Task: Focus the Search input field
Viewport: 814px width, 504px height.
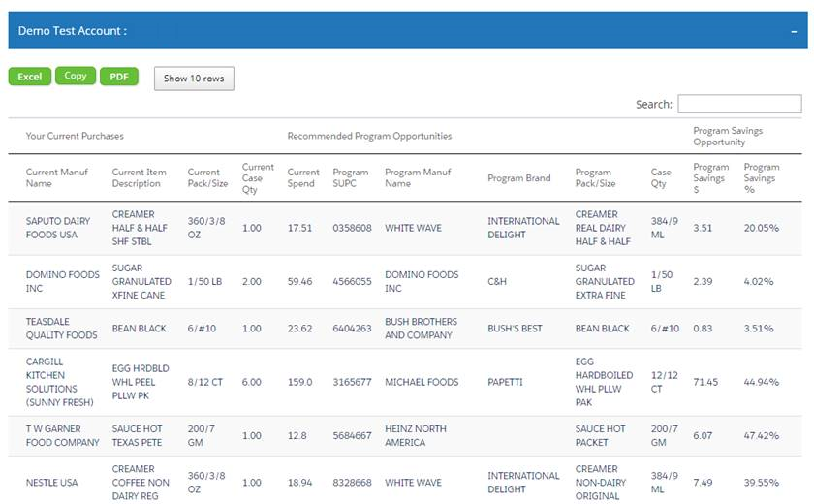Action: (739, 104)
